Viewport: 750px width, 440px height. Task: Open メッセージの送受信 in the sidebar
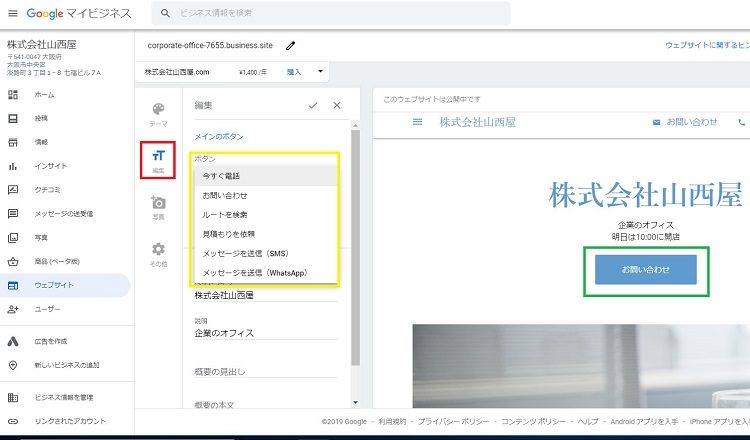click(x=64, y=214)
